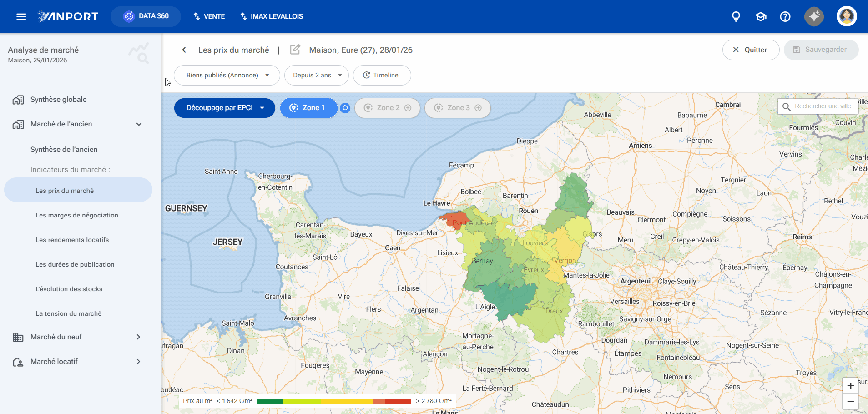868x414 pixels.
Task: Expand the Marché du neuf chevron
Action: [138, 337]
